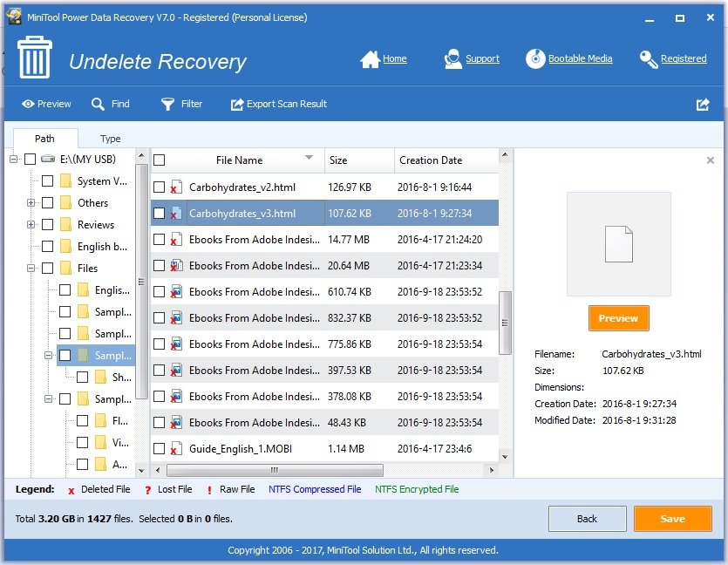Open Preview from the toolbar
The height and width of the screenshot is (565, 728).
[46, 104]
